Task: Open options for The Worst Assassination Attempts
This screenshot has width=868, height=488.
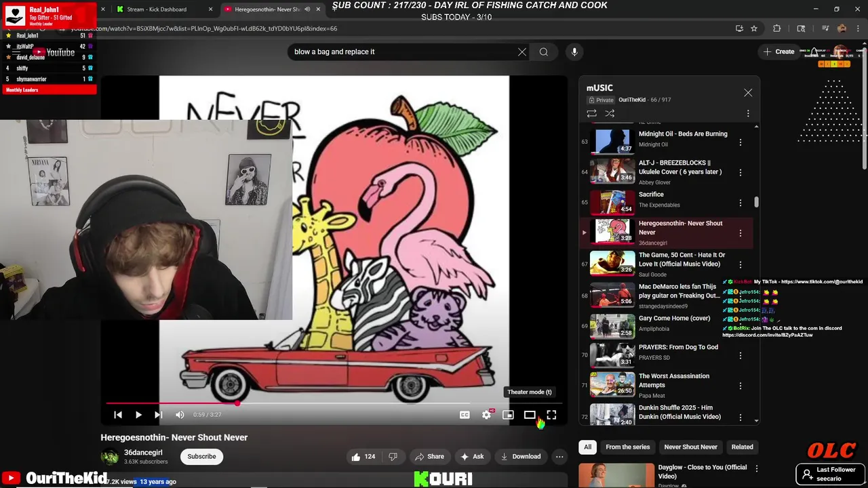Action: 741,386
